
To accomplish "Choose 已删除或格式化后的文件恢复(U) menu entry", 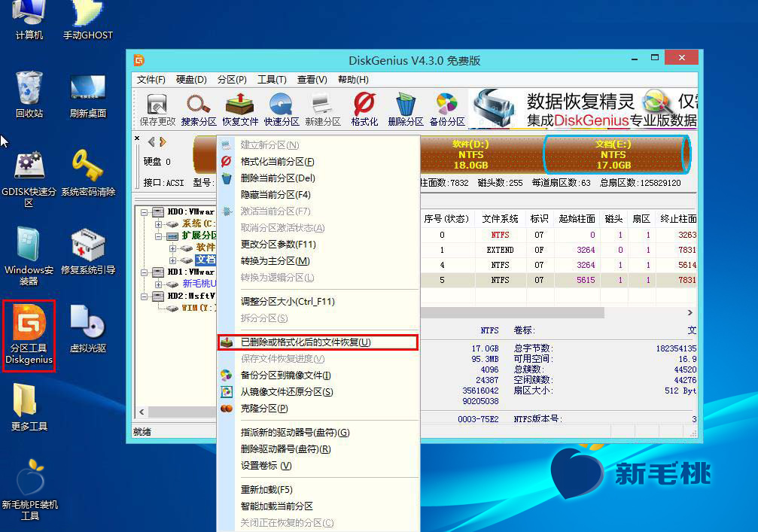I will [x=318, y=342].
